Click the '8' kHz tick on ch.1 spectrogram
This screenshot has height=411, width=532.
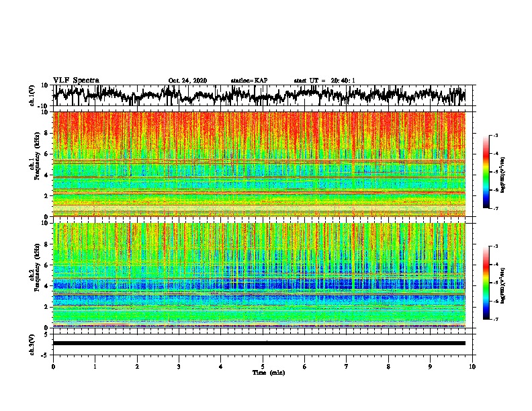[x=46, y=133]
